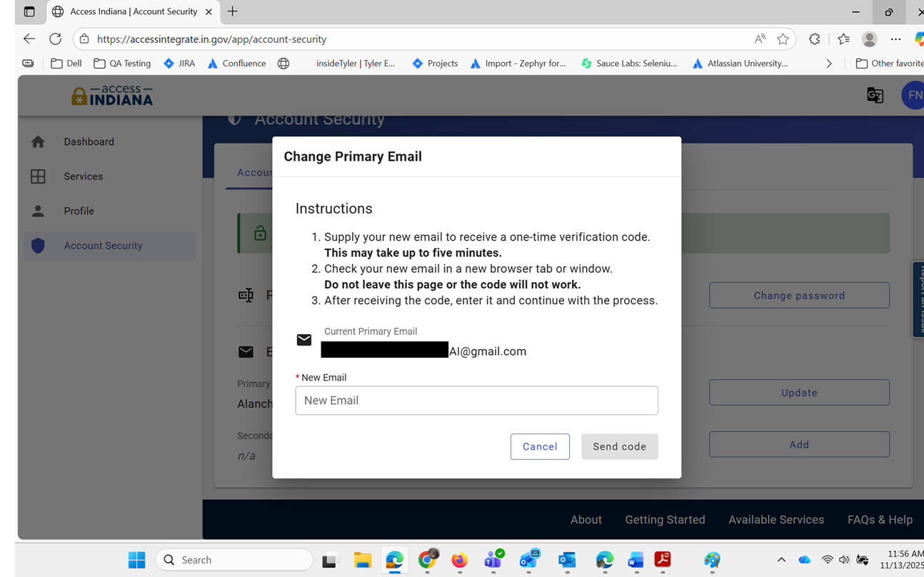This screenshot has height=577, width=924.
Task: Show hidden system tray icons chevron
Action: tap(781, 560)
